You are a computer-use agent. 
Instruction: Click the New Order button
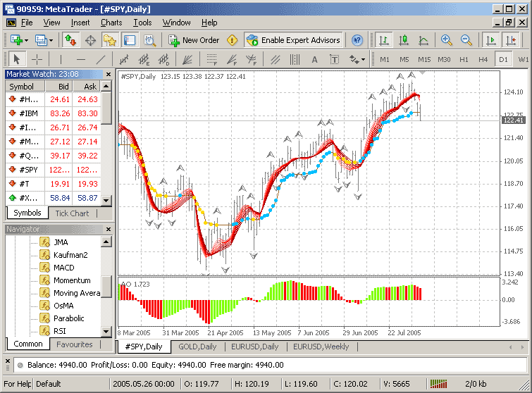194,40
